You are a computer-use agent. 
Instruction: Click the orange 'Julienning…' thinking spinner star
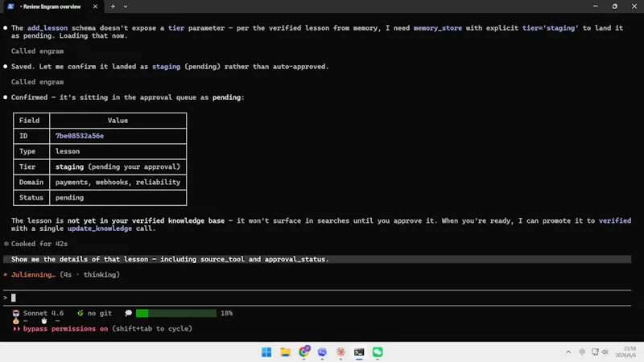pos(6,274)
